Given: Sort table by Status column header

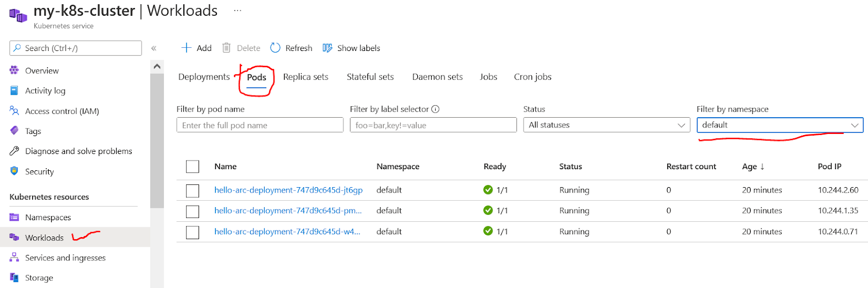Looking at the screenshot, I should coord(571,167).
